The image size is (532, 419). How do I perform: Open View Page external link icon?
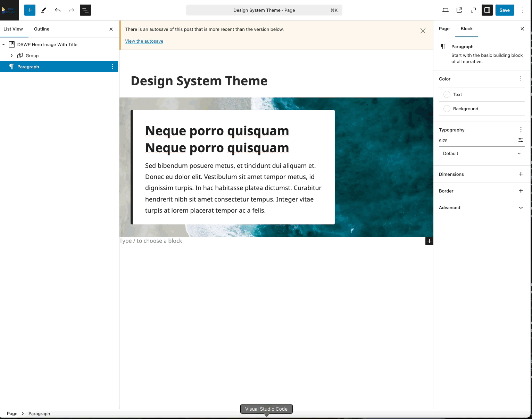coord(459,10)
